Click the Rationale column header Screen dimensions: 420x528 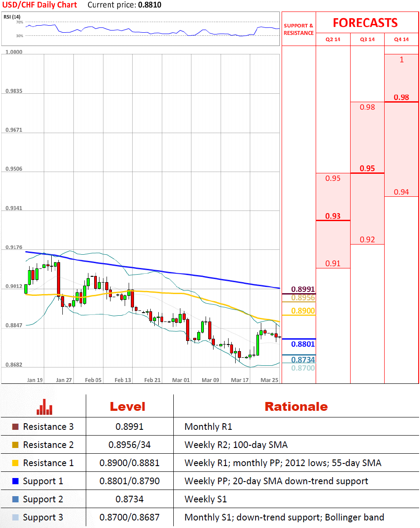point(296,407)
